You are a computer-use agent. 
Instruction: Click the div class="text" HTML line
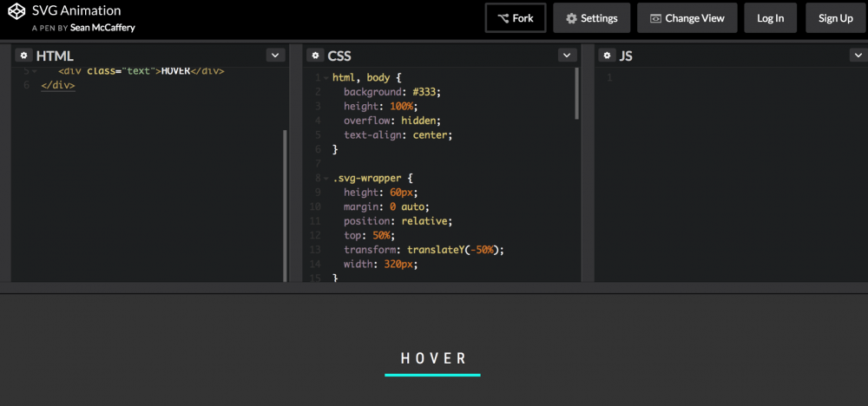141,71
